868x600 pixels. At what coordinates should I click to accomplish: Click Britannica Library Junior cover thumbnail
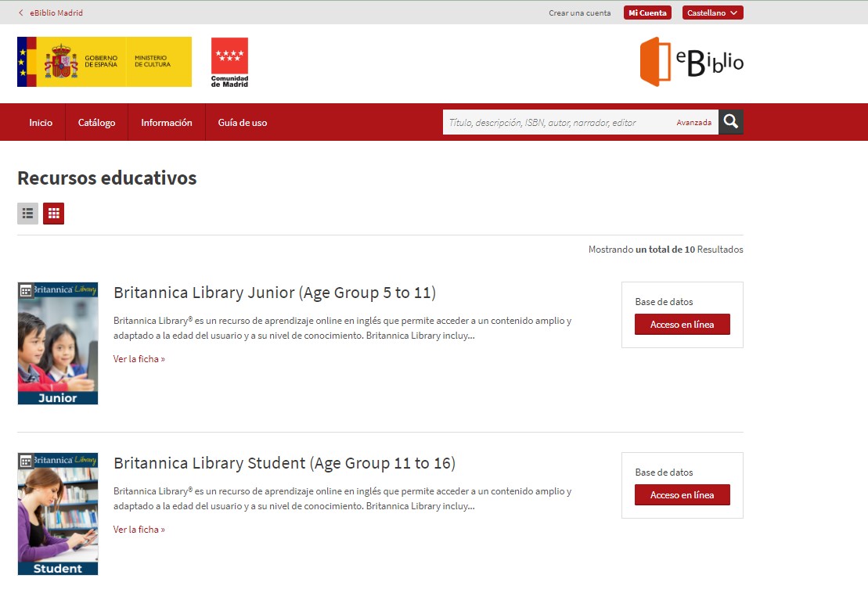[58, 343]
